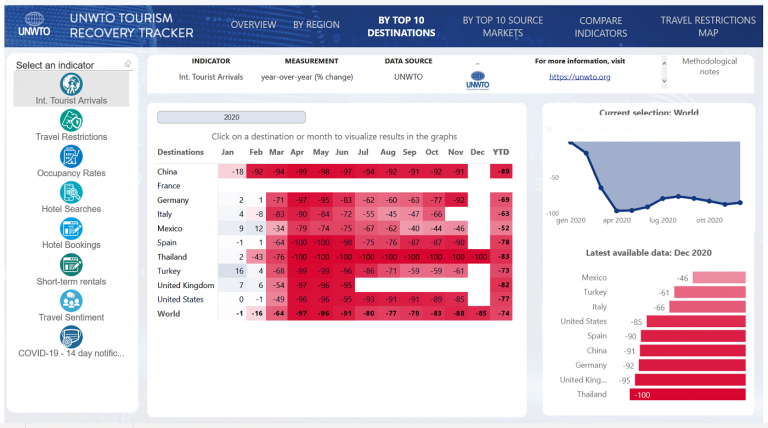This screenshot has height=428, width=768.
Task: Click Thailand's -100 bar in chart
Action: coord(688,394)
